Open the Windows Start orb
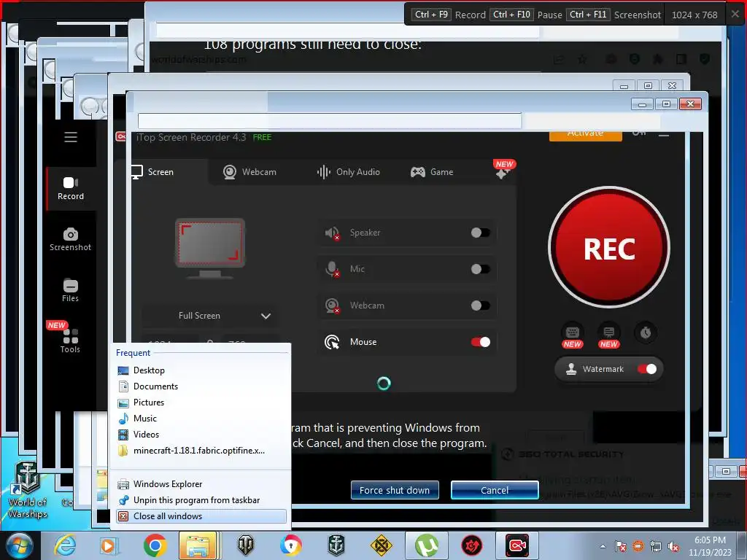Screen dimensions: 747x560 pos(19,546)
